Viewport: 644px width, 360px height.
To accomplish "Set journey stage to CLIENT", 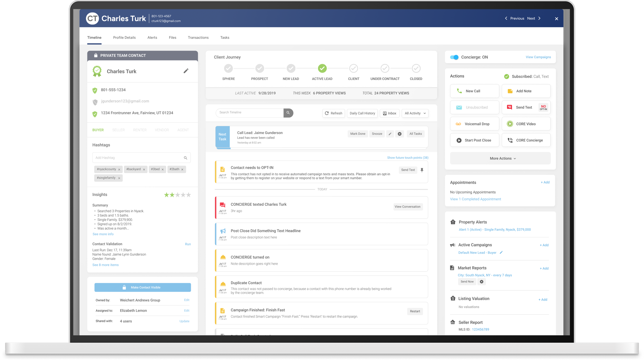I will pos(353,69).
